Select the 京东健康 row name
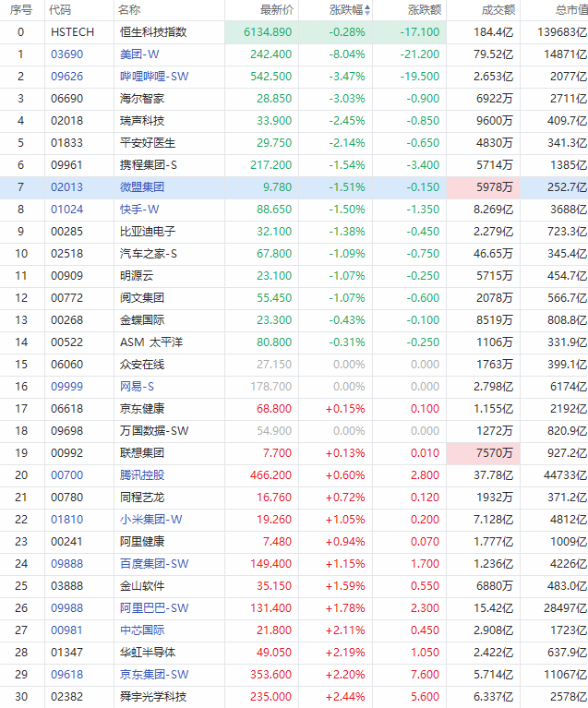This screenshot has height=708, width=588. click(x=142, y=409)
